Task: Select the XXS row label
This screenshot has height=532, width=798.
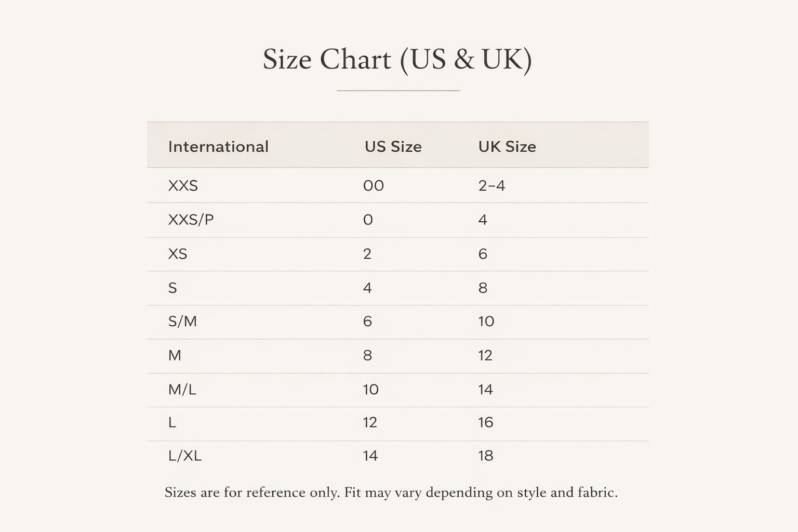Action: click(183, 185)
